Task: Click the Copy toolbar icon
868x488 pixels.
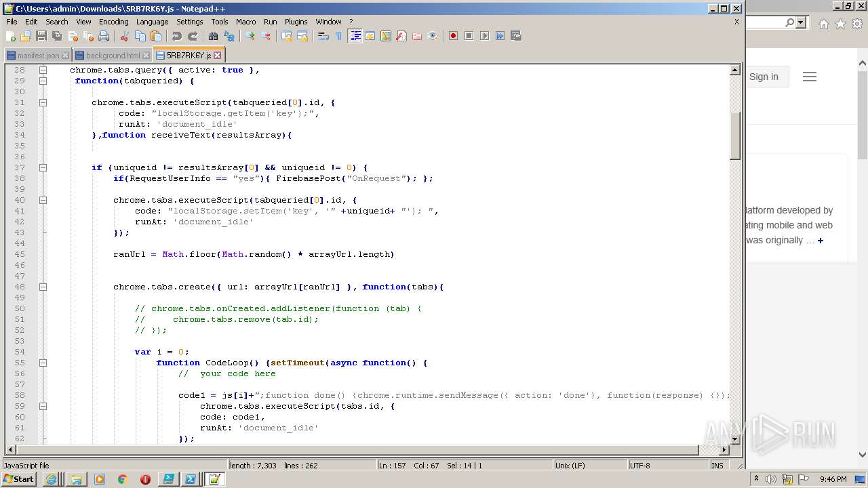Action: [x=140, y=36]
